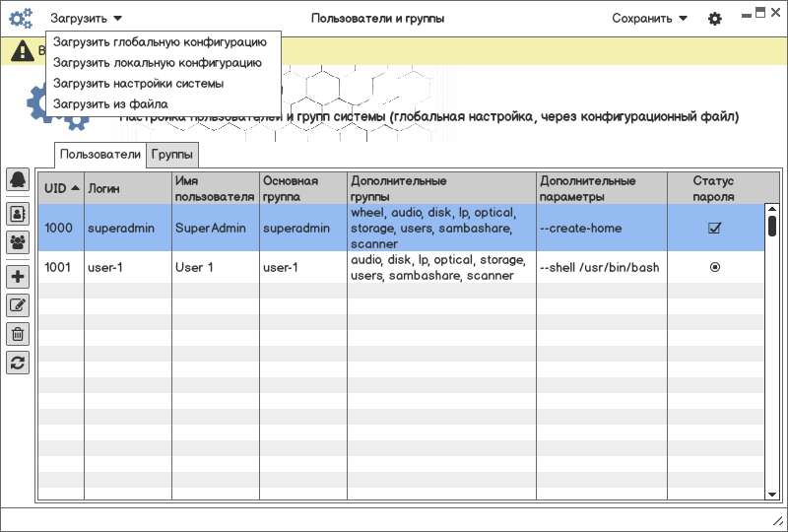
Task: Add a new user with plus icon
Action: (18, 278)
